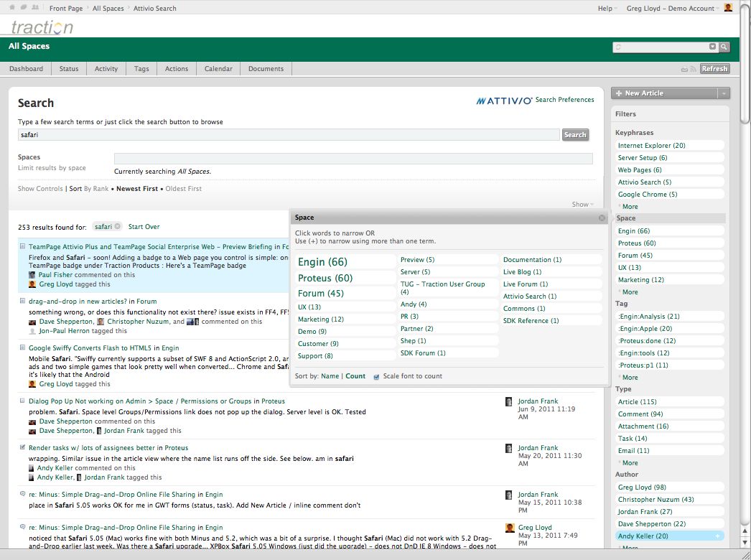Viewport: 751px width, 560px height.
Task: Toggle the Scale font to count checkbox
Action: point(376,377)
